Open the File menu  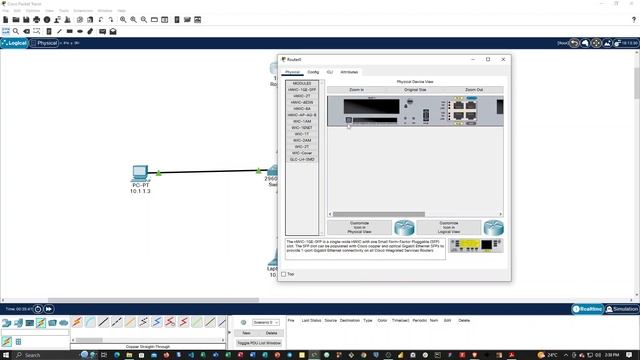coord(5,11)
